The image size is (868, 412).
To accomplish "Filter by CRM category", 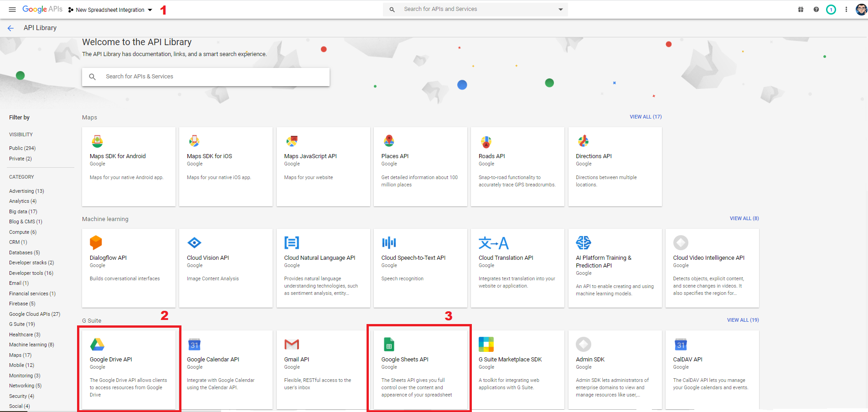I will (x=18, y=242).
